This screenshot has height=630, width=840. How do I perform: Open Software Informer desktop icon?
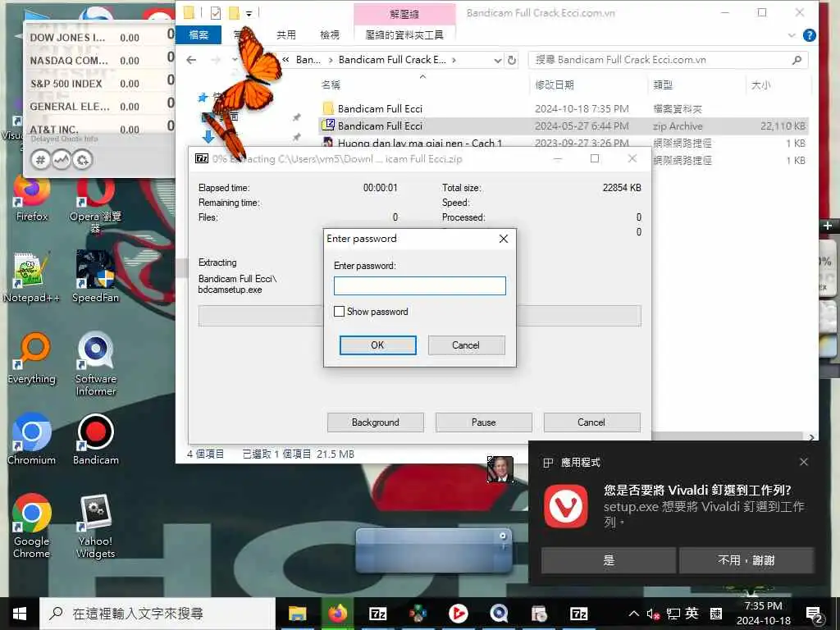click(x=95, y=364)
